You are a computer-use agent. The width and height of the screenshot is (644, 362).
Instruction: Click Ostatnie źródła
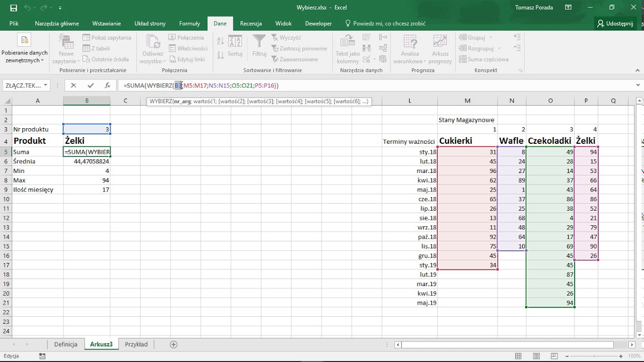(106, 59)
